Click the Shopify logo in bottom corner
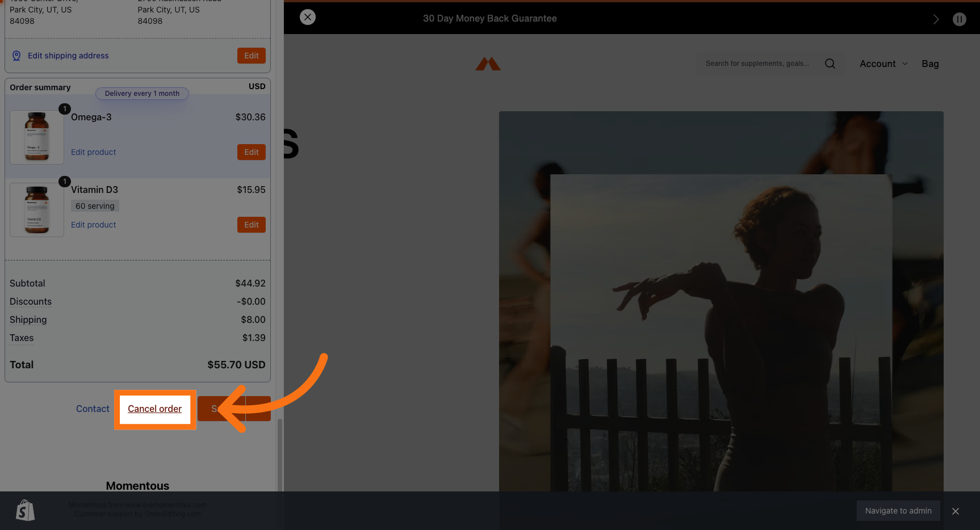 pyautogui.click(x=25, y=510)
